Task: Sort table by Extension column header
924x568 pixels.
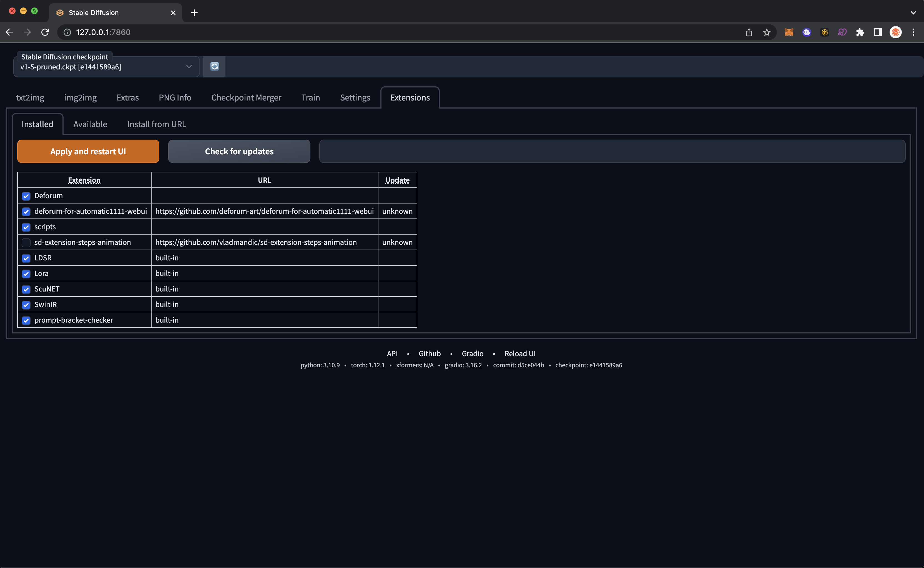Action: point(84,180)
